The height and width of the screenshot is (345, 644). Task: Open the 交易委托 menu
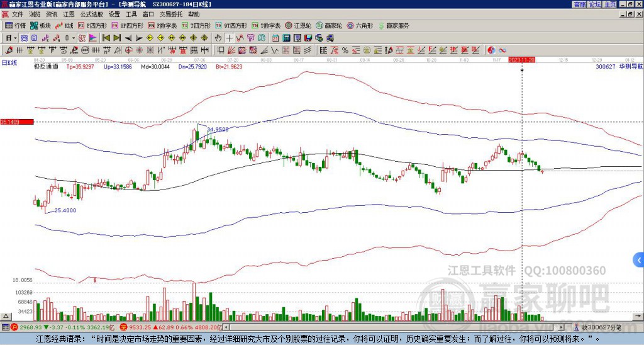click(171, 14)
